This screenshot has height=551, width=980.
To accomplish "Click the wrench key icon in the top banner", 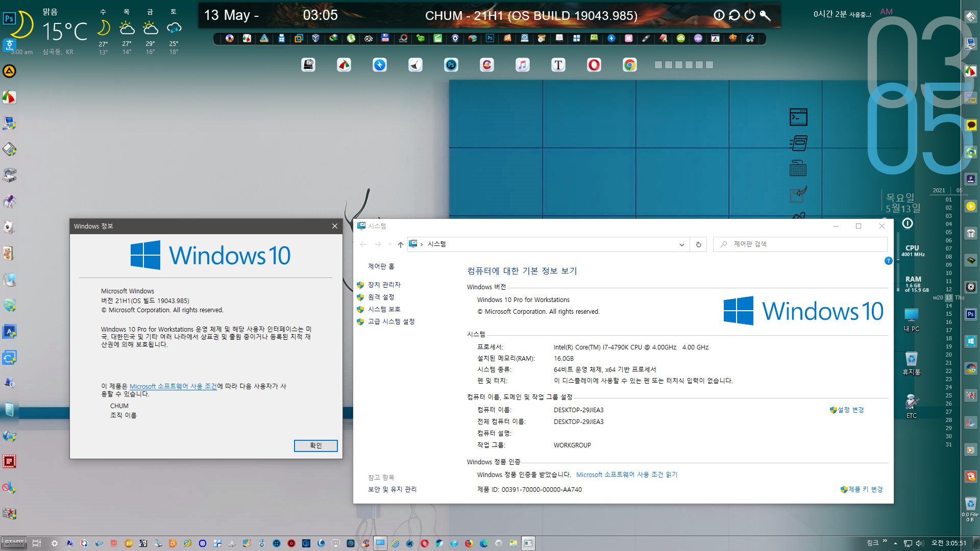I will pos(765,15).
